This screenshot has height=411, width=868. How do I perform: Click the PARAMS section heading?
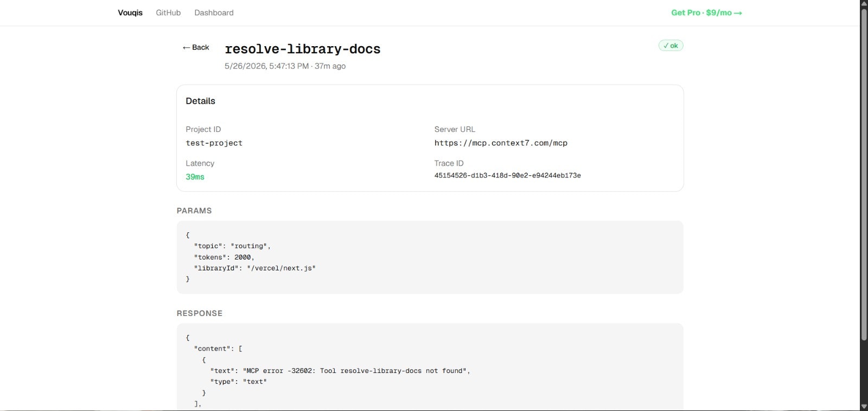pos(194,211)
